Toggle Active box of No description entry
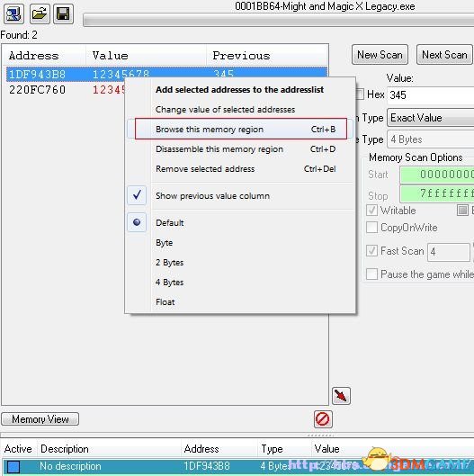The height and width of the screenshot is (476, 474). [13, 467]
